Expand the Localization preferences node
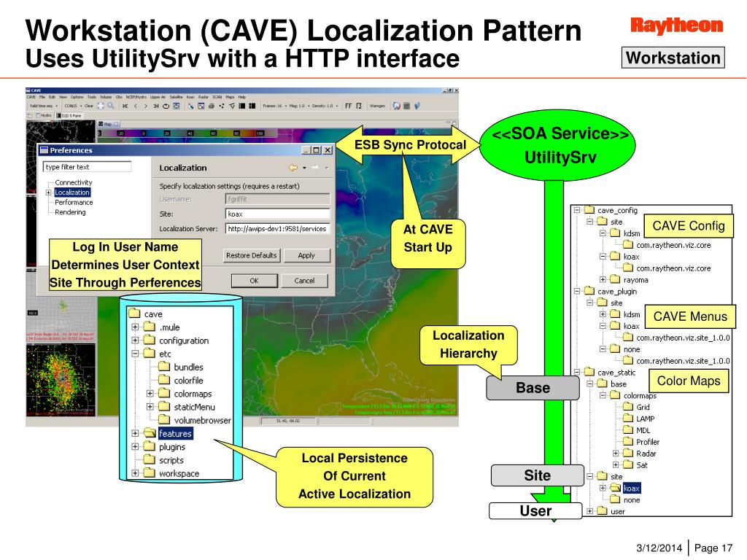This screenshot has height=560, width=747. click(49, 192)
